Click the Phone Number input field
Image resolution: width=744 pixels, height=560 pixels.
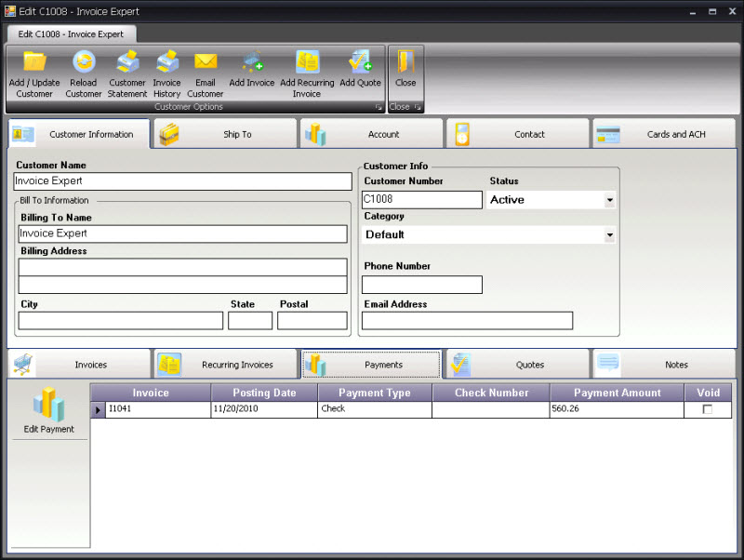point(422,285)
